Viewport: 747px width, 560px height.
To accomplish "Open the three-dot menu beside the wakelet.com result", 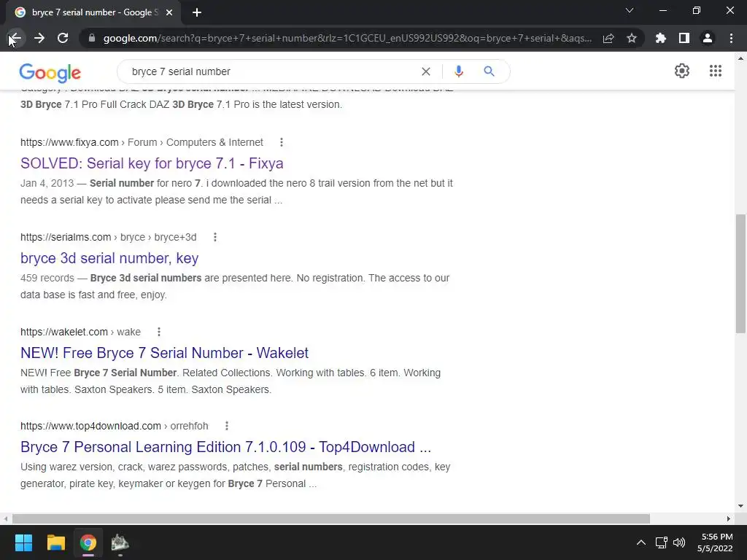I will coord(158,332).
